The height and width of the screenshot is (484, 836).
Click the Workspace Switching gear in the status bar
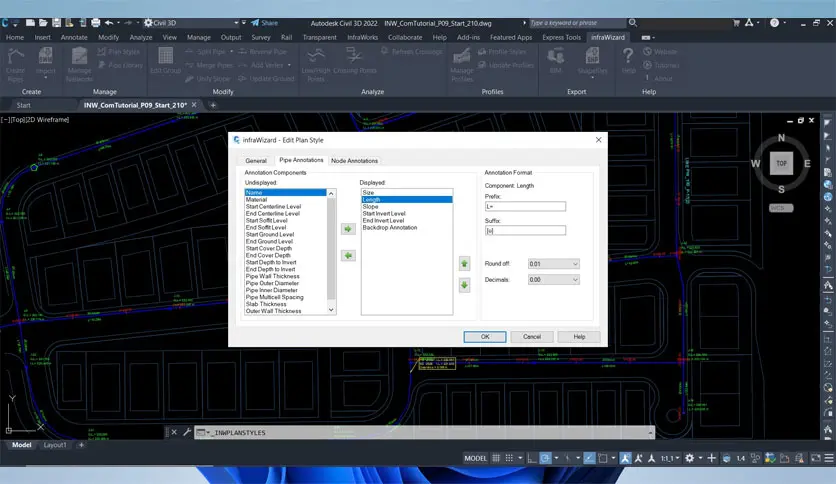689,458
